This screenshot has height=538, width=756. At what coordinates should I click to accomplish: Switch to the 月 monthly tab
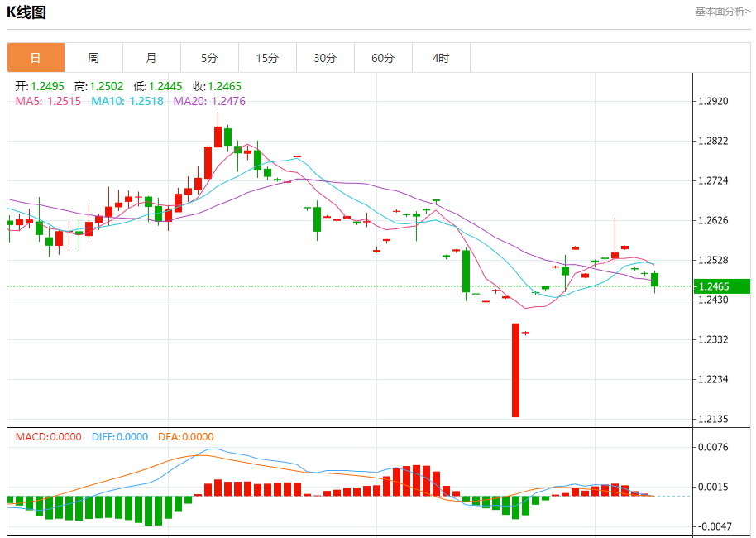pyautogui.click(x=151, y=58)
